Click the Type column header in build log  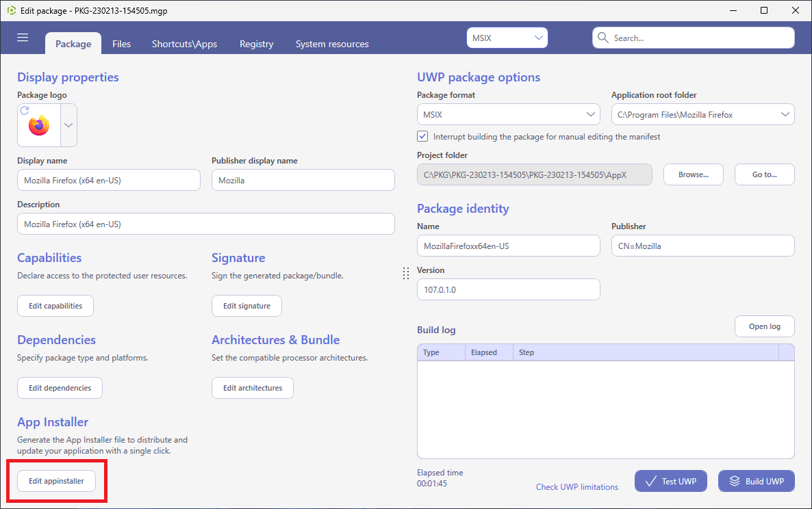(x=441, y=352)
